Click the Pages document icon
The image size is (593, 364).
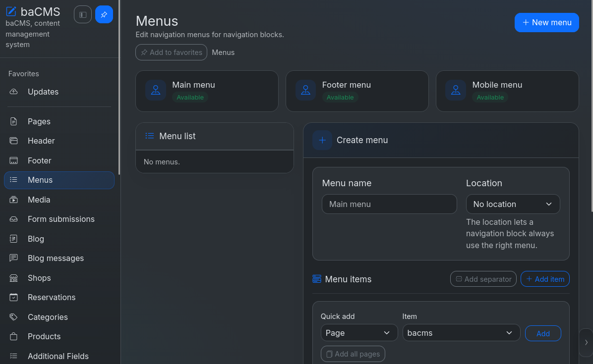(x=13, y=121)
